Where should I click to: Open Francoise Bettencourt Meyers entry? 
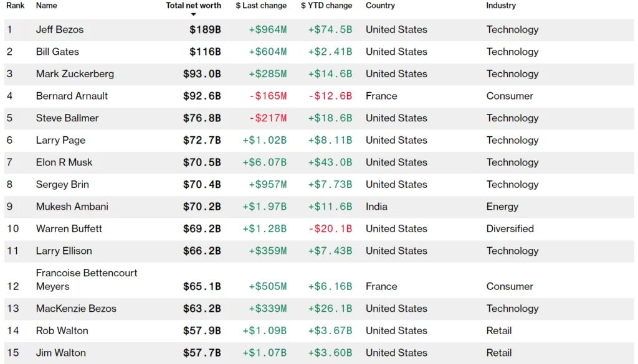pos(87,279)
